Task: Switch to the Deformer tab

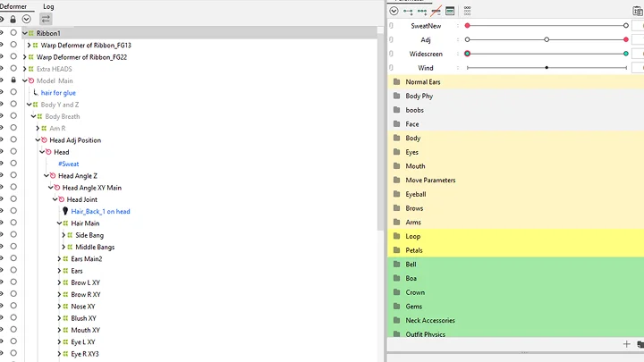Action: point(13,6)
